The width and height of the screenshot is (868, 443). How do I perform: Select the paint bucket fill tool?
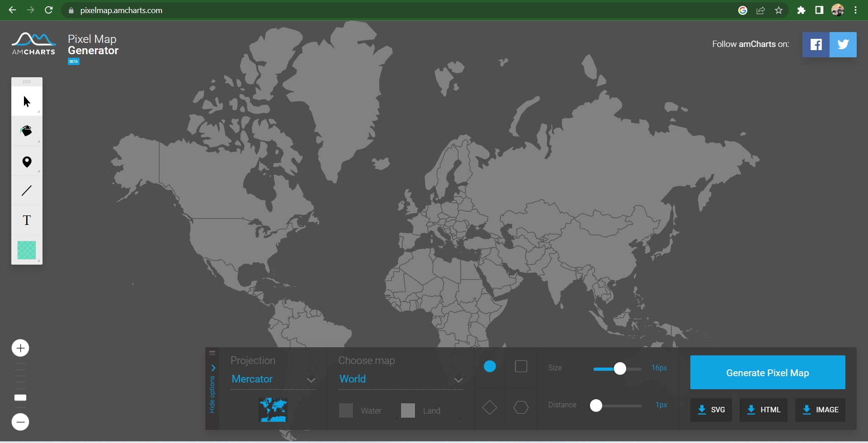[x=27, y=131]
